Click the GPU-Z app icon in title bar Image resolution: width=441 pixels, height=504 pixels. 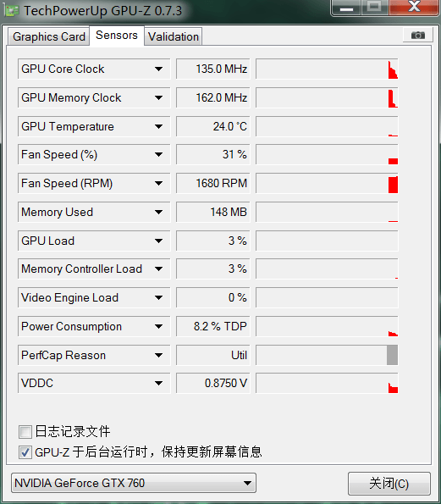[x=12, y=11]
